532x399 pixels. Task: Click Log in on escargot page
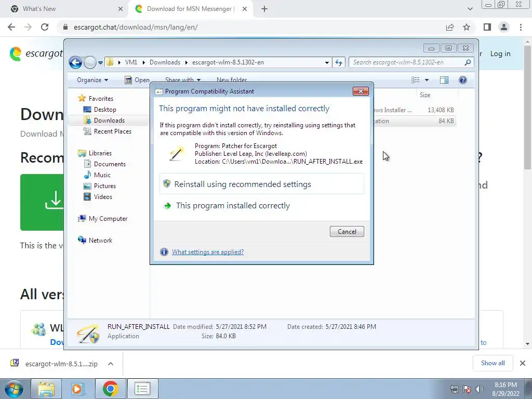coord(500,54)
